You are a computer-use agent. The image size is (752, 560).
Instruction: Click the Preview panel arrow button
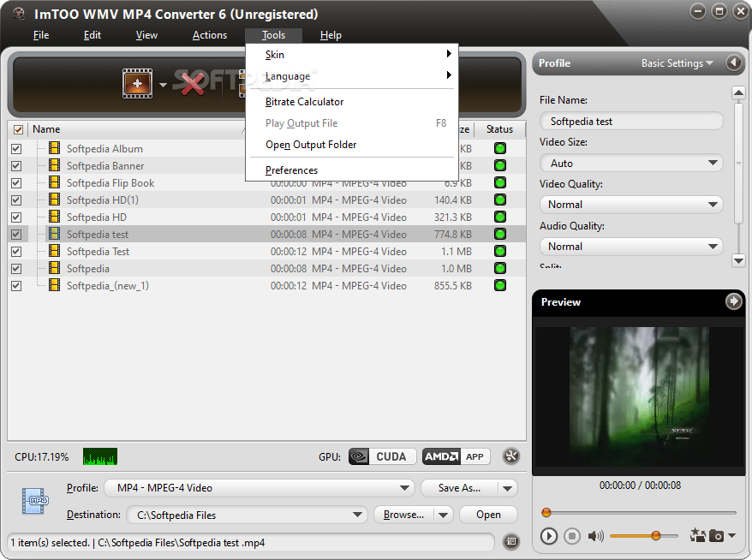pos(733,301)
